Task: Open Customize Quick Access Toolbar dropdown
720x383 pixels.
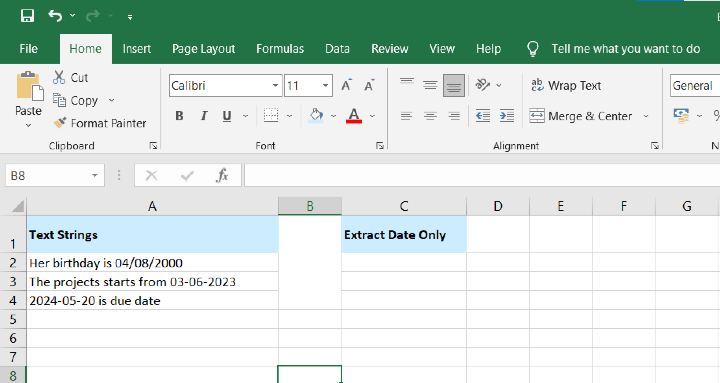Action: click(x=130, y=17)
